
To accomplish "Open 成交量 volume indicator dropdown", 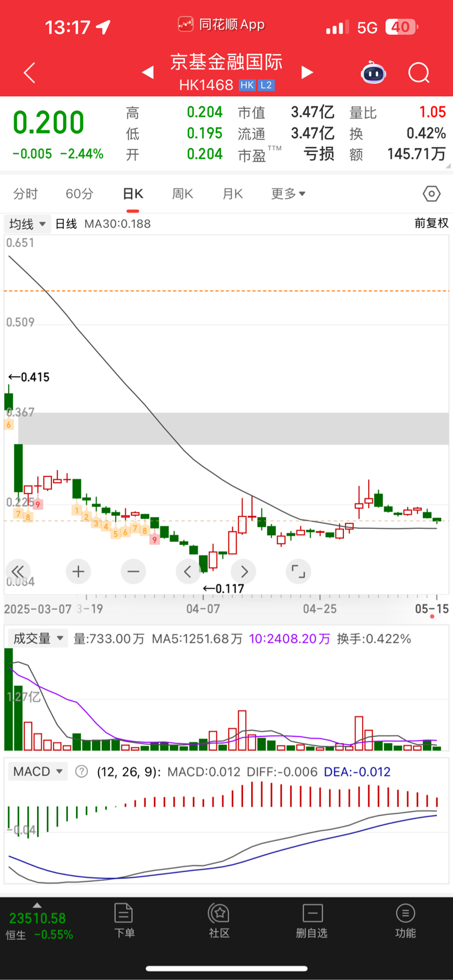I will pos(37,639).
